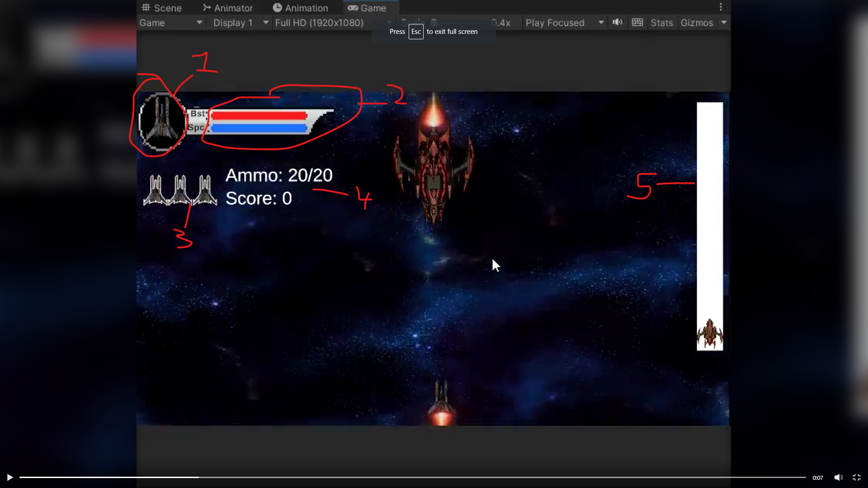Click the Game tab gamepad icon

coord(353,8)
